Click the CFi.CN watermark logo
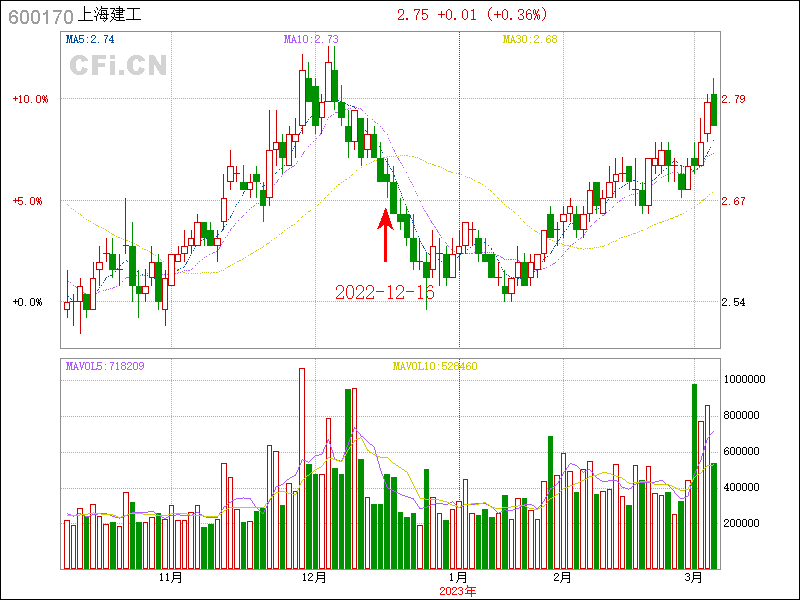The width and height of the screenshot is (800, 600). (x=118, y=66)
